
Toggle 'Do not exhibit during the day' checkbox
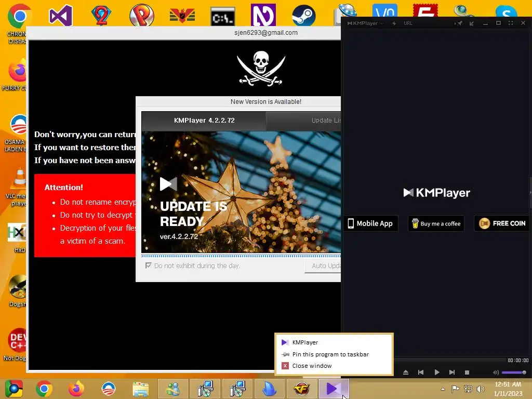tap(148, 265)
